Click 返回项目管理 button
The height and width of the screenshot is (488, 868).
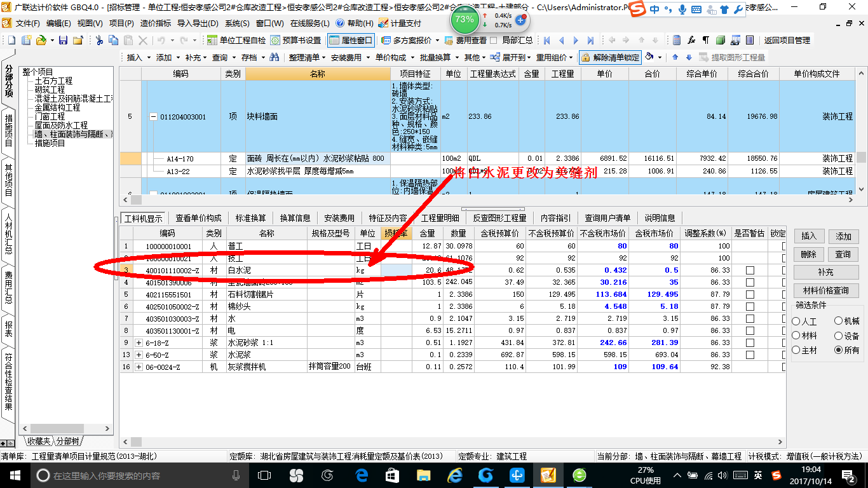click(x=787, y=40)
